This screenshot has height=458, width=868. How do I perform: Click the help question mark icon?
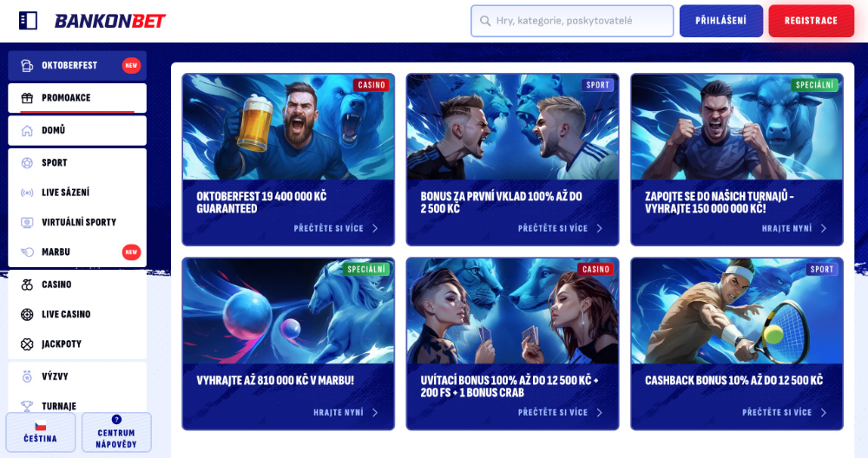[x=116, y=419]
